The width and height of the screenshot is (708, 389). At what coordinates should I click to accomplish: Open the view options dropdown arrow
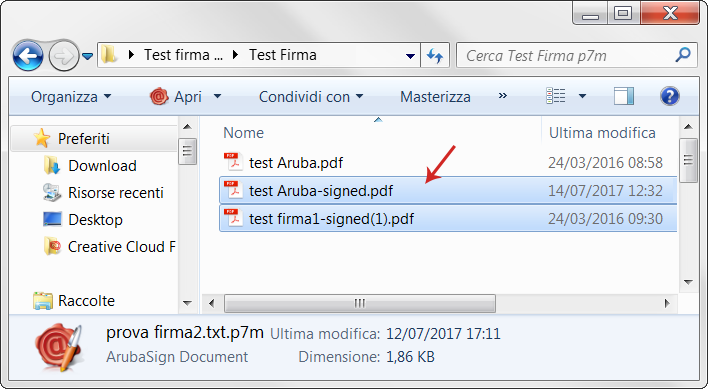tap(582, 96)
